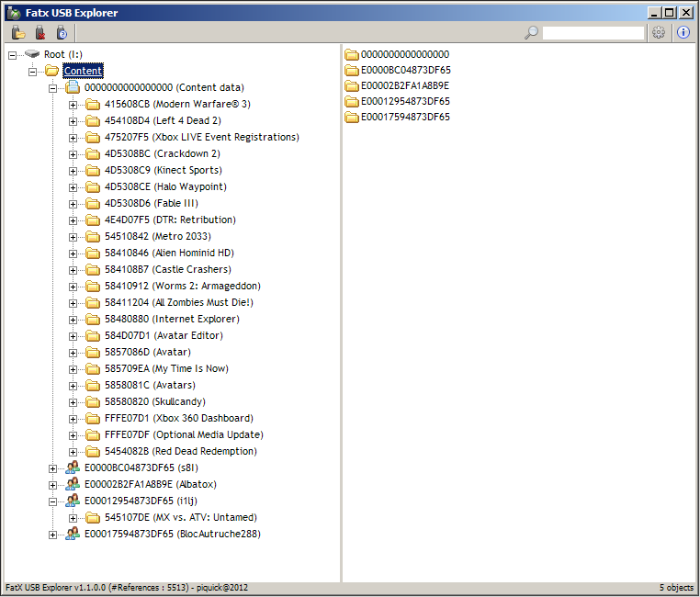This screenshot has height=597, width=700.
Task: Select Xbox LIVE Event Registrations entry
Action: point(202,137)
